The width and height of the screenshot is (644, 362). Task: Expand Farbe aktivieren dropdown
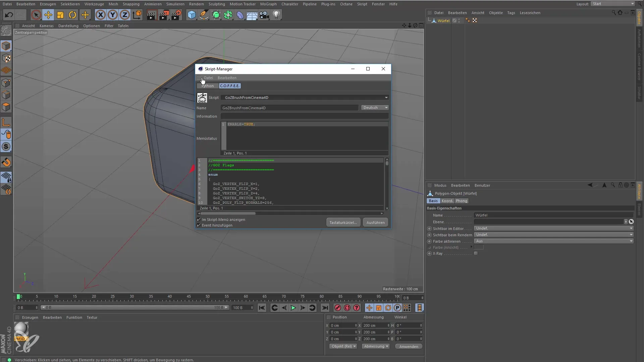pos(631,241)
